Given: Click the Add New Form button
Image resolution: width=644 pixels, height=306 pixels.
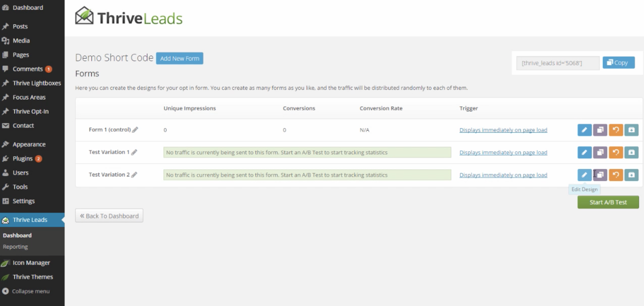Looking at the screenshot, I should (x=180, y=58).
